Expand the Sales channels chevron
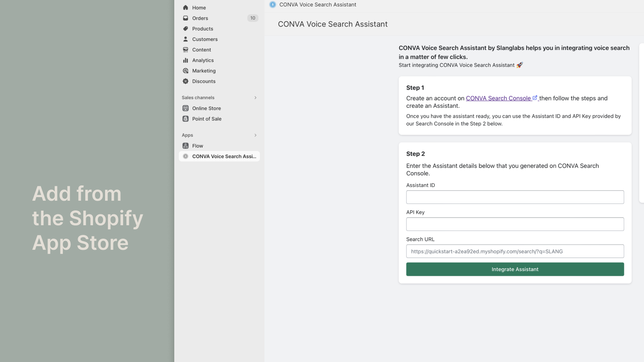This screenshot has width=644, height=362. pyautogui.click(x=255, y=98)
